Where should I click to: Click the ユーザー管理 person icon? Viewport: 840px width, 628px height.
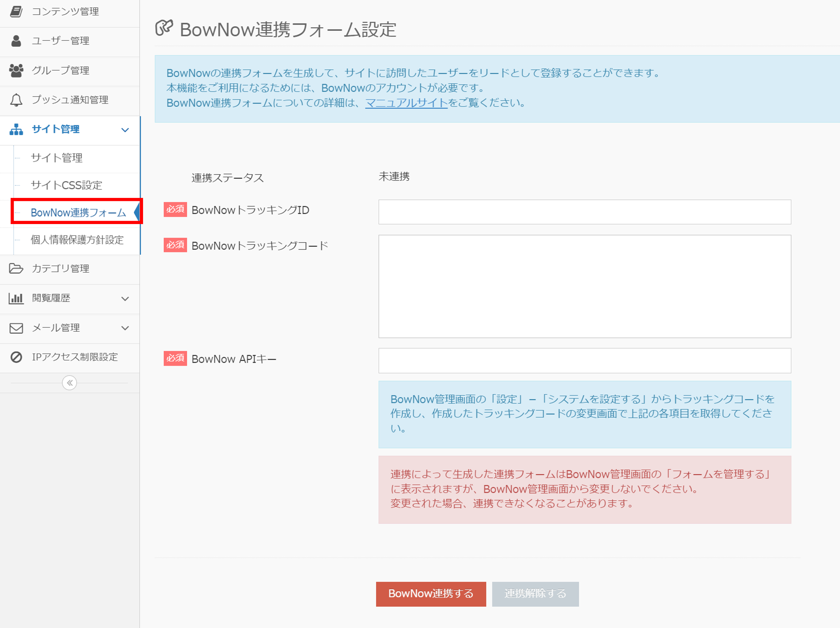tap(16, 41)
